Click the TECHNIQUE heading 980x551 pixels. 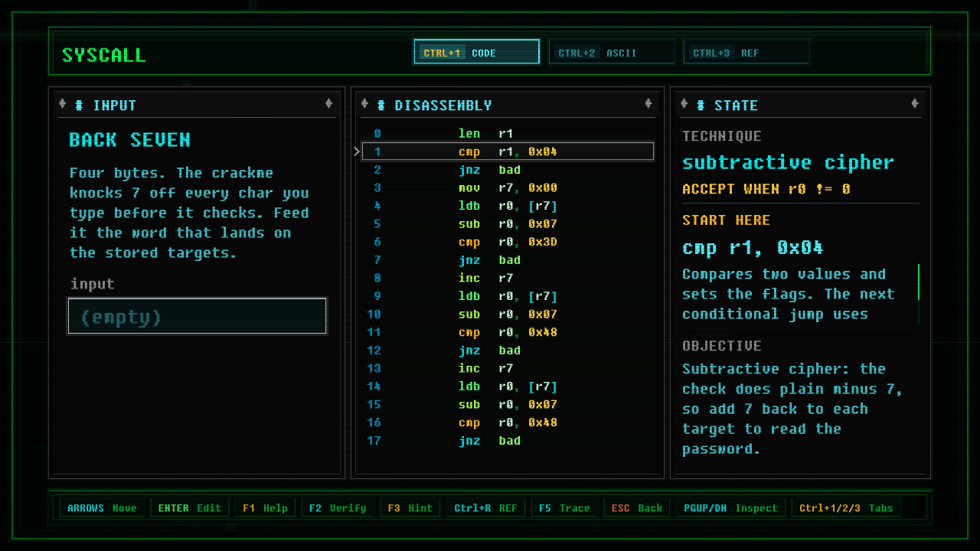tap(722, 136)
